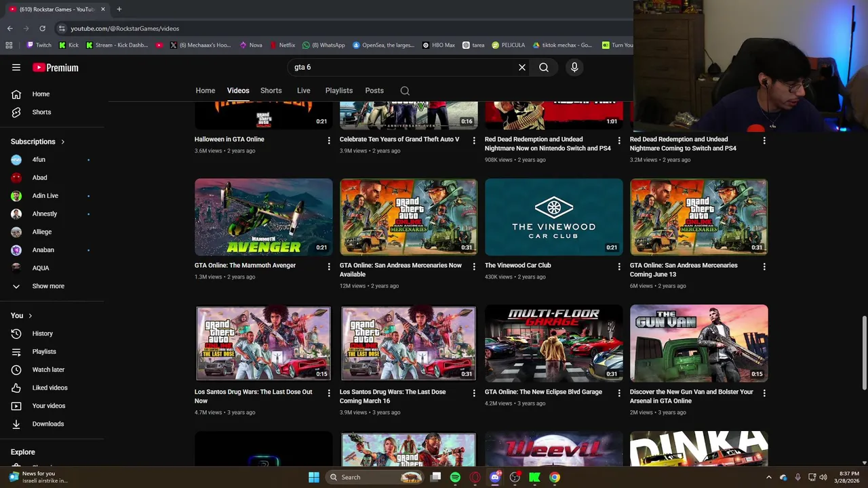Open HBO Max bookmark

click(x=438, y=45)
